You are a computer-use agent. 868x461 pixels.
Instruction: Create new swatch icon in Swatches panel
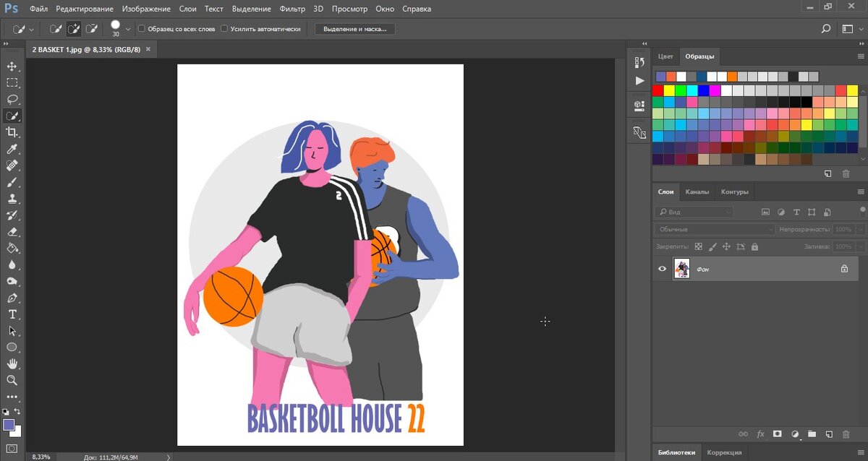828,174
